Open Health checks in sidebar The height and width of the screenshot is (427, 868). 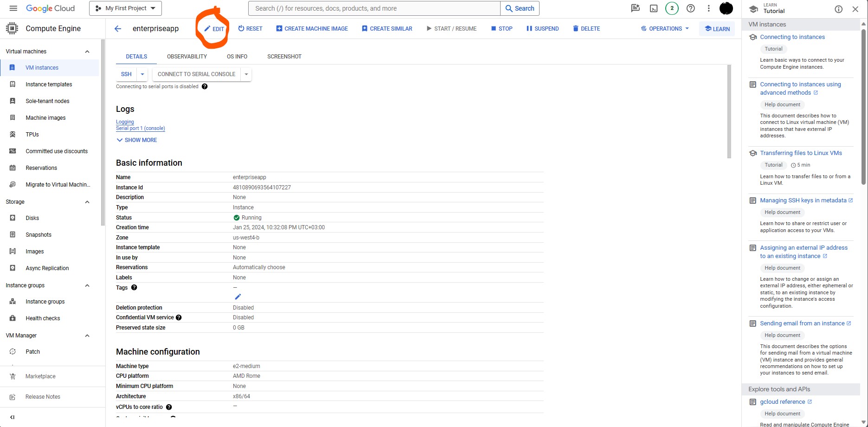50,318
